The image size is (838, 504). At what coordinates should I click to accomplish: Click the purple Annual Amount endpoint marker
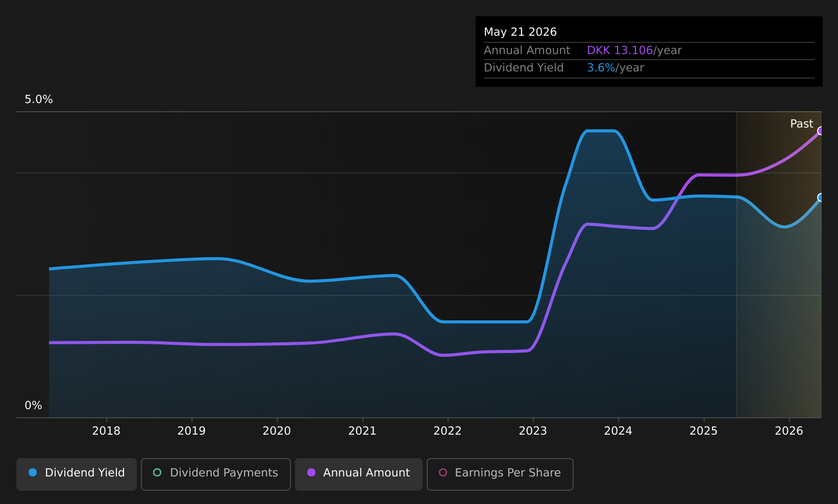click(x=821, y=131)
